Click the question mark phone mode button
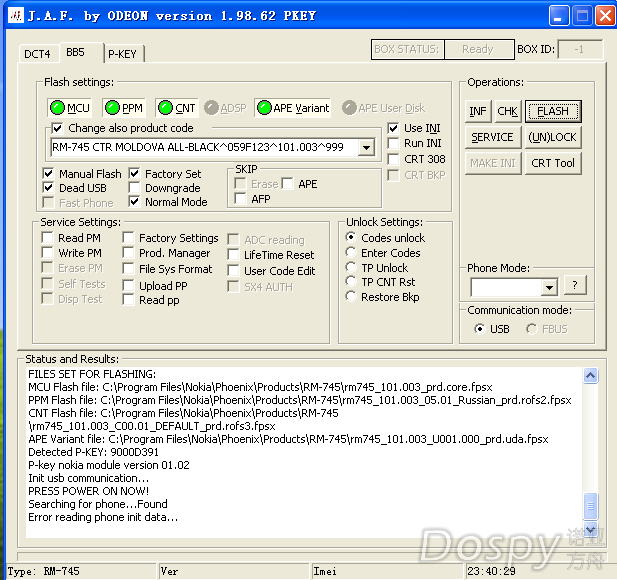The image size is (617, 580). [575, 285]
